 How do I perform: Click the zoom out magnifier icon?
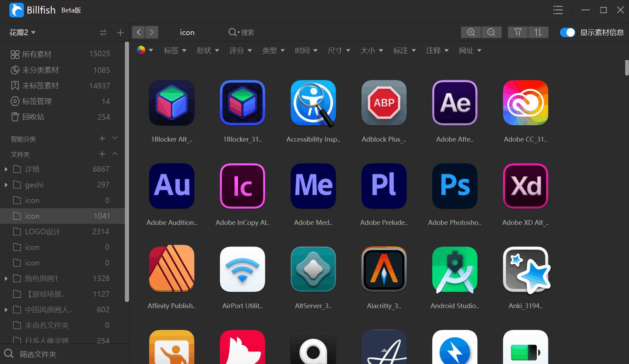tap(491, 32)
